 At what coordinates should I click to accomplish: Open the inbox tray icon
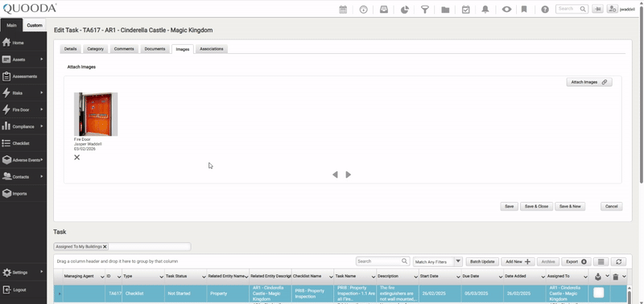[384, 10]
